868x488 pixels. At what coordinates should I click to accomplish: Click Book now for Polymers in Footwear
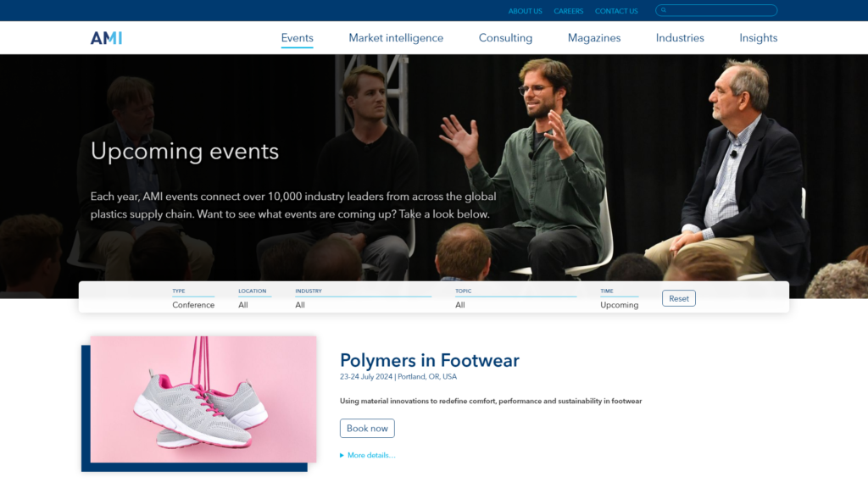(367, 428)
